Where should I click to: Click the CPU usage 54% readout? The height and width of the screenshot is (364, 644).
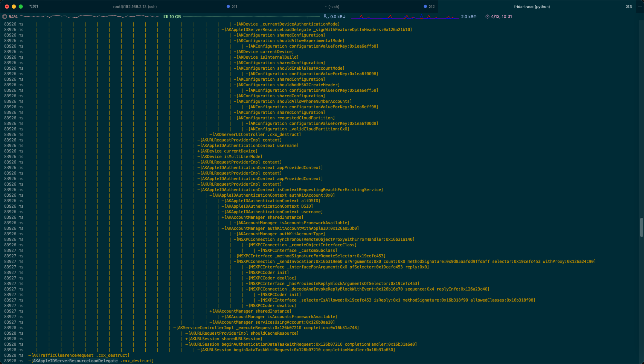tap(13, 17)
